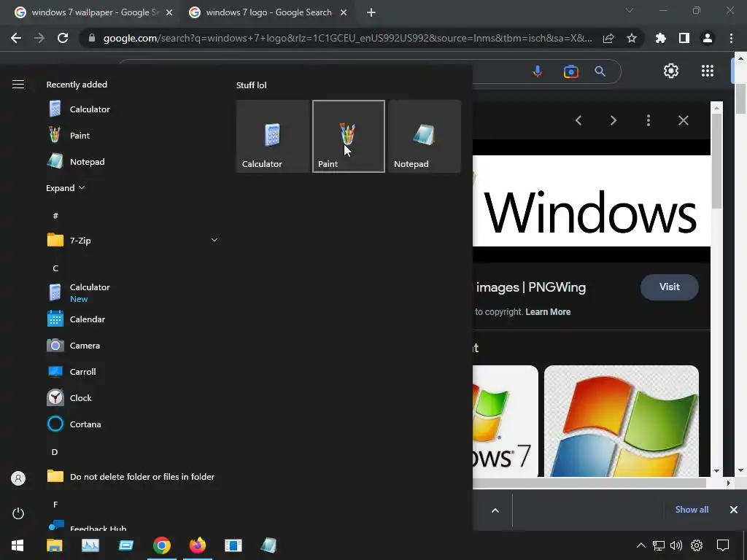The image size is (747, 560).
Task: Open the colorful Windows flag related image
Action: [622, 421]
